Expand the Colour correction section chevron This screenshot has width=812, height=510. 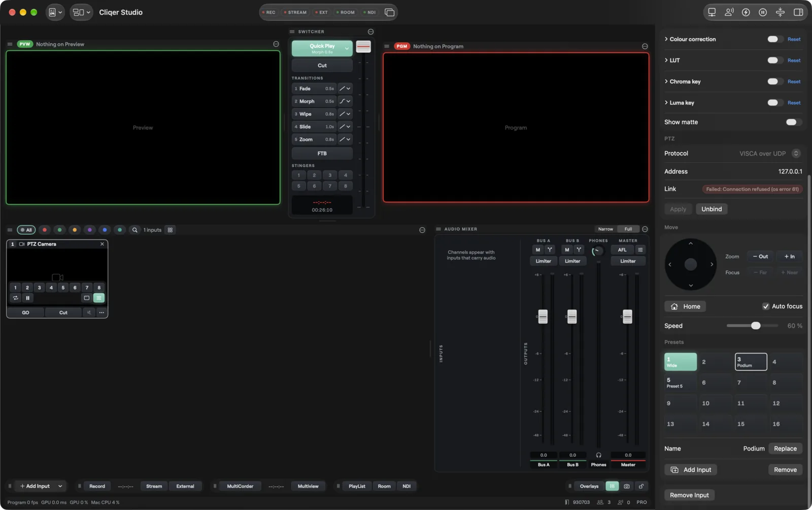tap(666, 39)
